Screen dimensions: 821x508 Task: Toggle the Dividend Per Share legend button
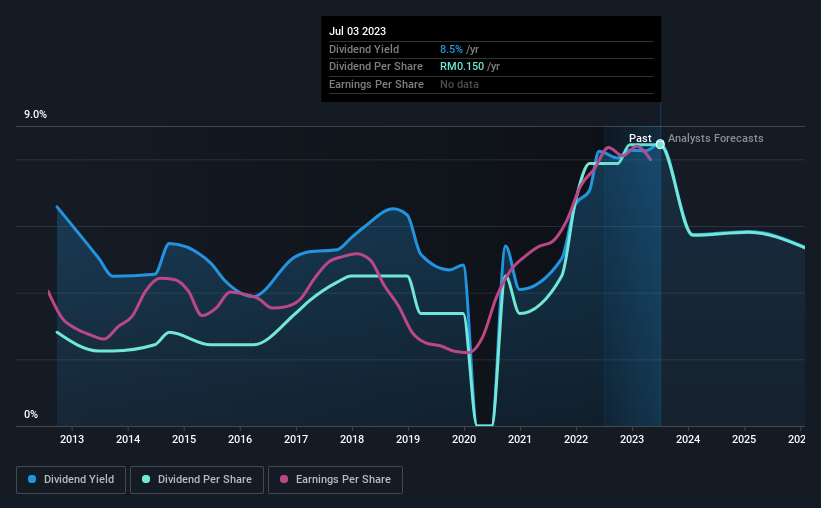point(197,480)
